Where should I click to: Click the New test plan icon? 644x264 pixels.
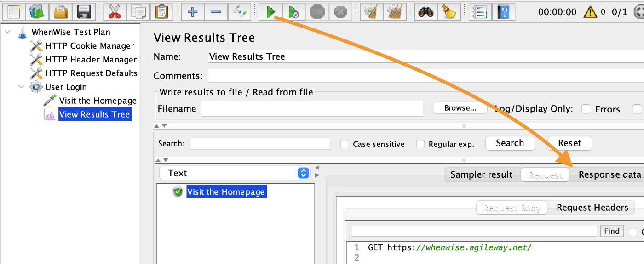[x=13, y=11]
